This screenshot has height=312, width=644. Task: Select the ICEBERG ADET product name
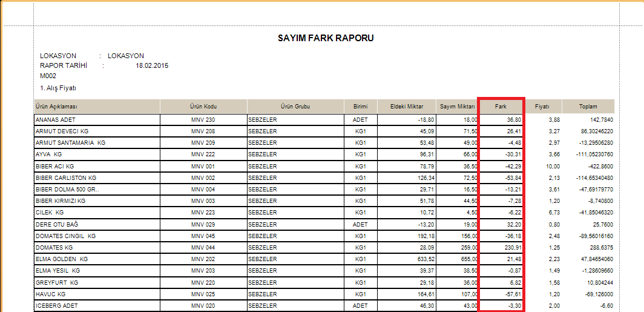pyautogui.click(x=57, y=306)
